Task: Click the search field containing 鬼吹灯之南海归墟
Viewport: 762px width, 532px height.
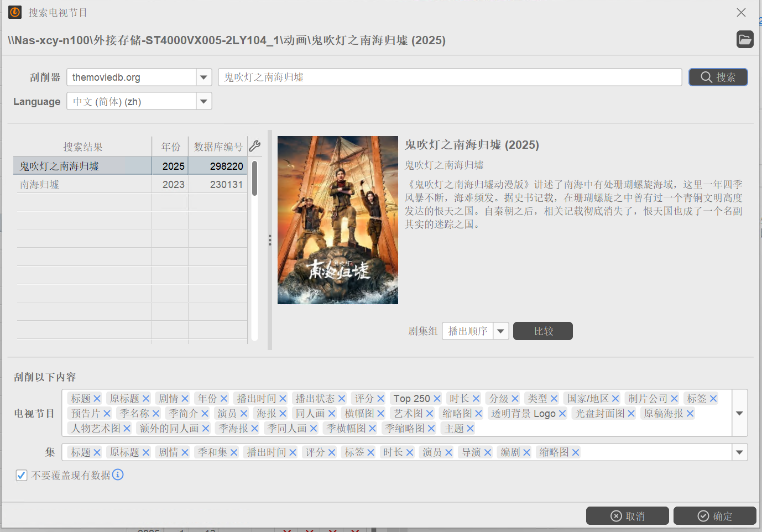Action: pos(450,77)
